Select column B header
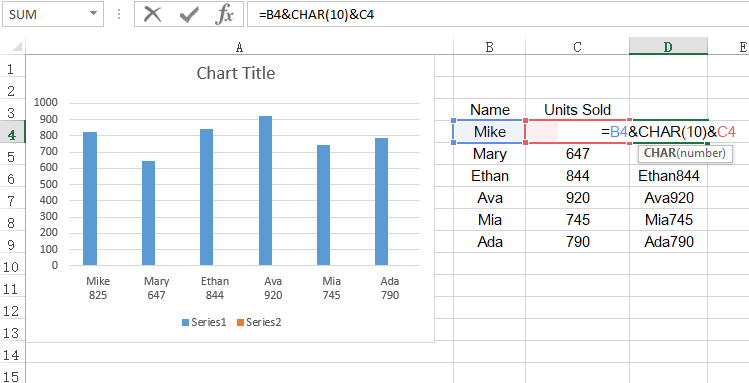This screenshot has width=749, height=383. click(x=489, y=47)
